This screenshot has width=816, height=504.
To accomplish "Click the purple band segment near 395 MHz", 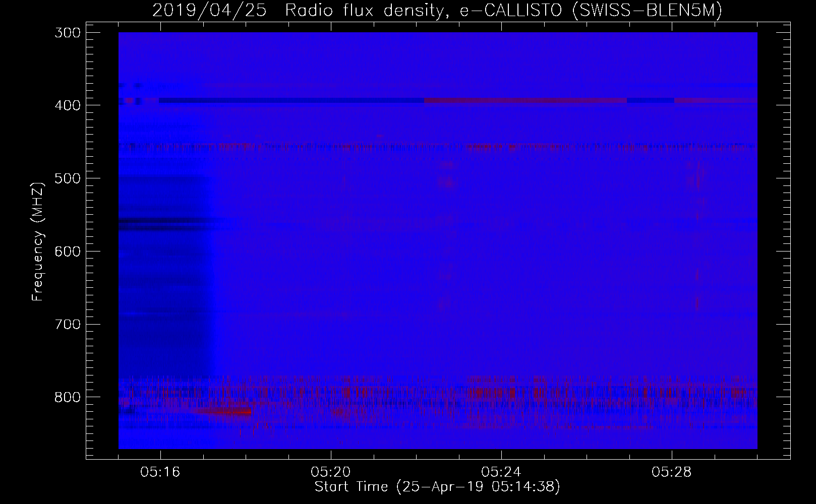I will 526,100.
